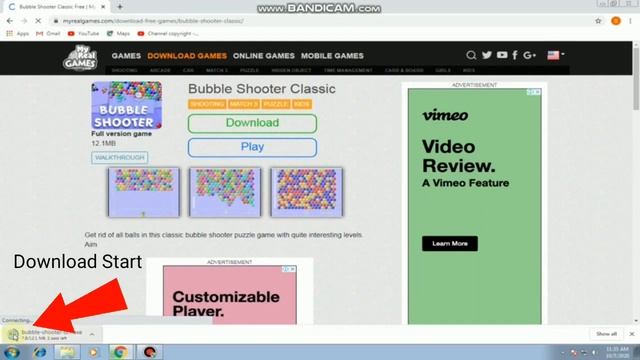Click scrollbar down arrow
The height and width of the screenshot is (360, 640).
click(636, 321)
